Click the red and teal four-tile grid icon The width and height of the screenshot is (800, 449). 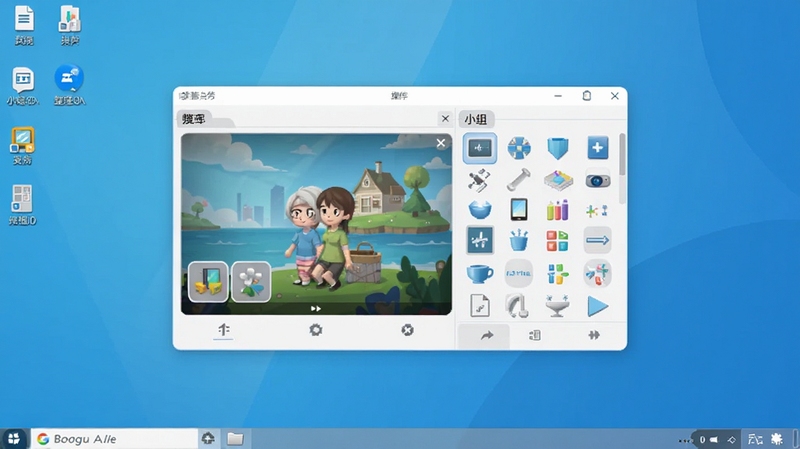pyautogui.click(x=557, y=241)
